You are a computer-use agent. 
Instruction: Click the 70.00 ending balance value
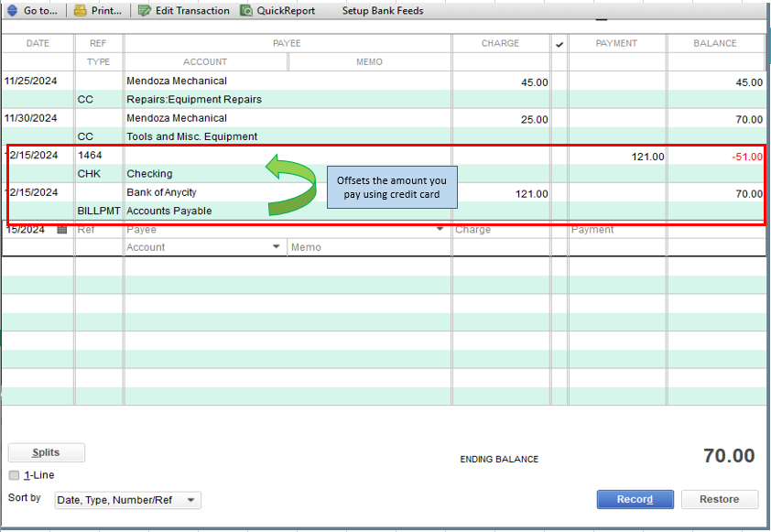tap(729, 456)
